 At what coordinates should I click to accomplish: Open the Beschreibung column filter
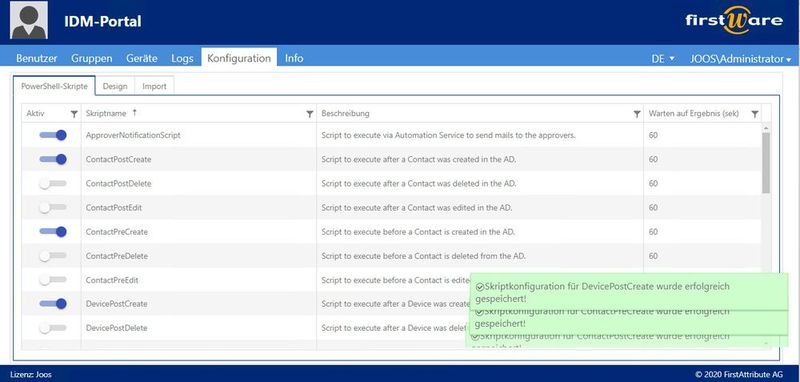pos(637,114)
